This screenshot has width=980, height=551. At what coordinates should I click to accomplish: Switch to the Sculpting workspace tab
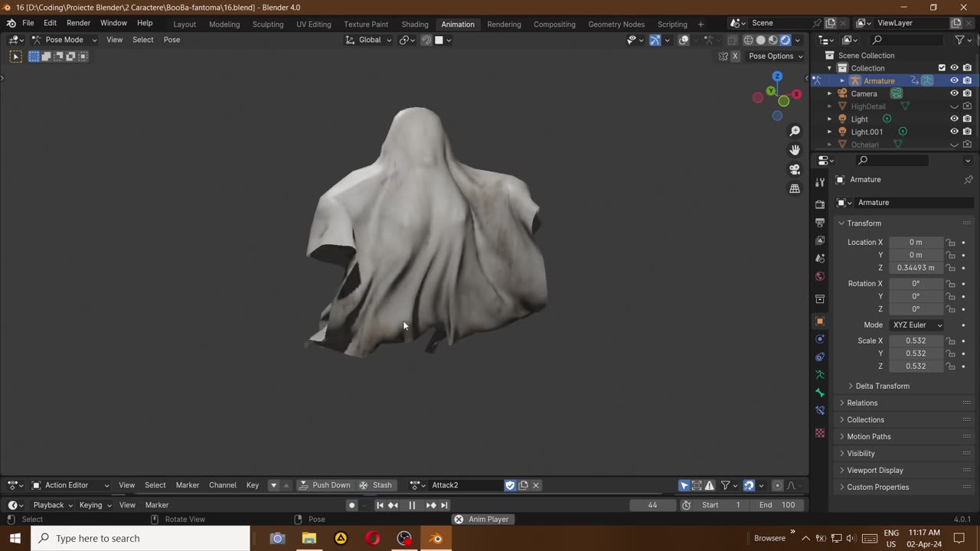(x=268, y=24)
